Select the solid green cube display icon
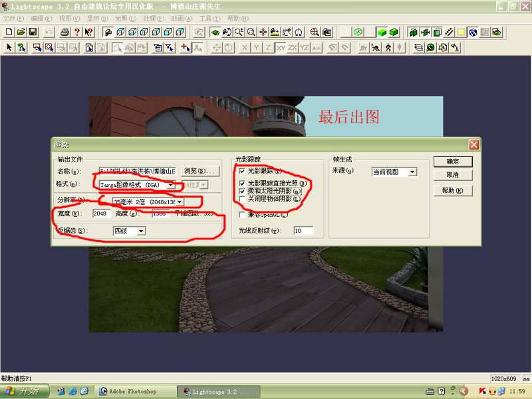The image size is (532, 399). pyautogui.click(x=382, y=32)
